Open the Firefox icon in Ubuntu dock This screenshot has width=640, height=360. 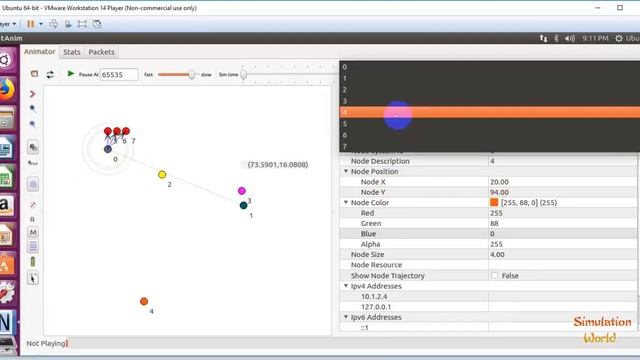click(x=7, y=89)
